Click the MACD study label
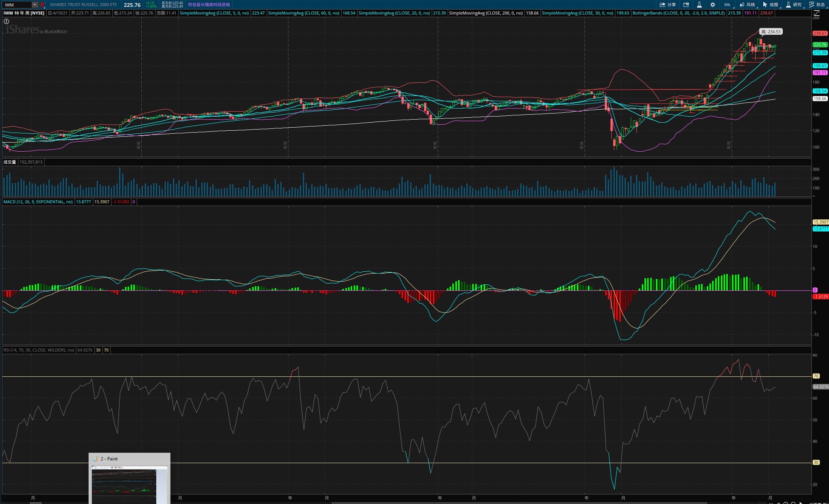This screenshot has height=504, width=829. pos(38,202)
